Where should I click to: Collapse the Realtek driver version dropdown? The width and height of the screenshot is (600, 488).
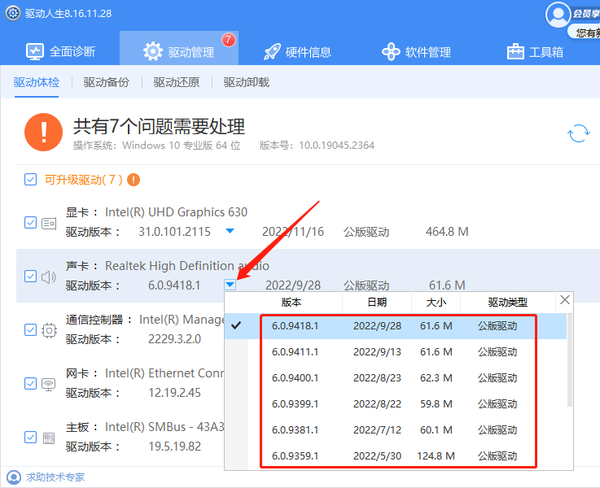(x=230, y=286)
